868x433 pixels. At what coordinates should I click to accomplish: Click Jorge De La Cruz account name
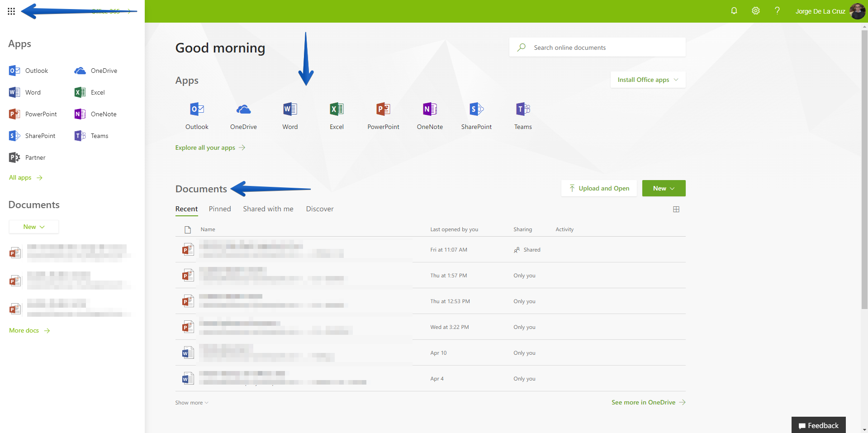pos(820,11)
